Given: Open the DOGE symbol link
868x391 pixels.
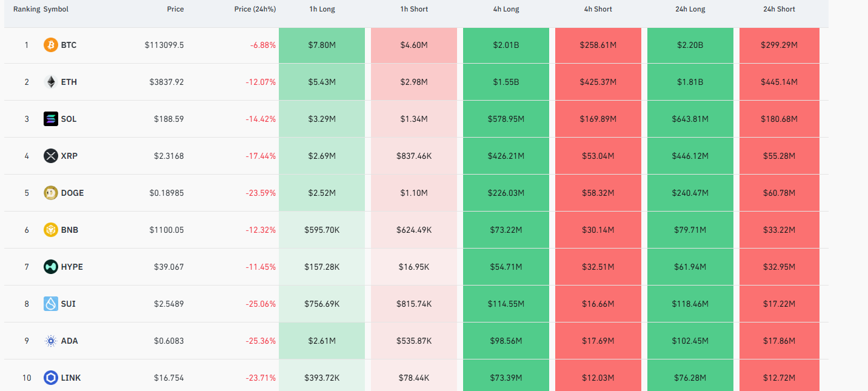Looking at the screenshot, I should [72, 193].
